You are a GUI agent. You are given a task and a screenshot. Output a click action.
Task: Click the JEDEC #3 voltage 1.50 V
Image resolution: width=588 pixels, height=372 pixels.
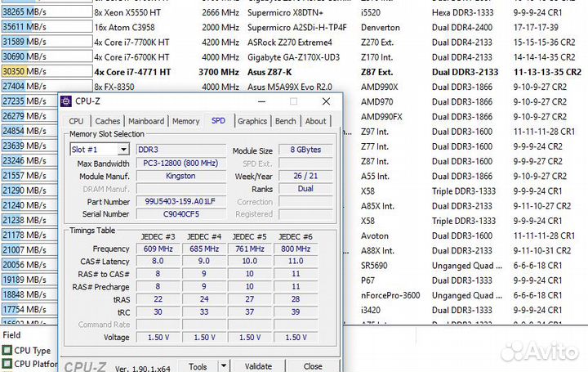158,338
